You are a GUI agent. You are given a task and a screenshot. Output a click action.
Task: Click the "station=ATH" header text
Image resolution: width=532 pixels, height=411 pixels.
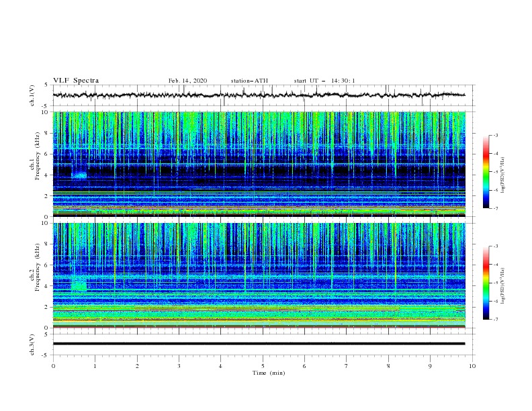pos(249,81)
